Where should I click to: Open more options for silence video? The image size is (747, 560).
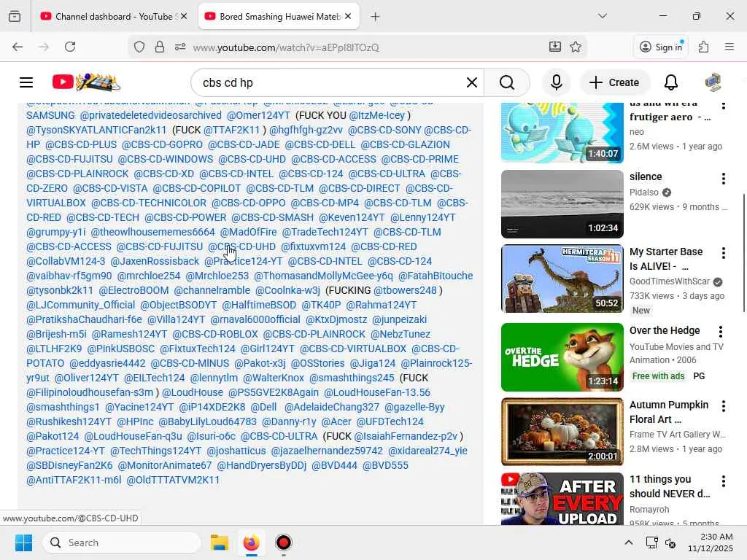[723, 179]
